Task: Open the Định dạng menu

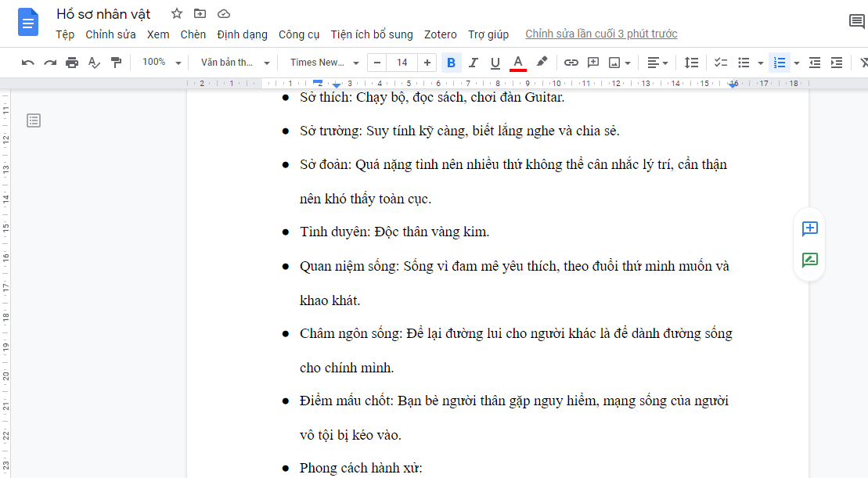Action: click(242, 34)
